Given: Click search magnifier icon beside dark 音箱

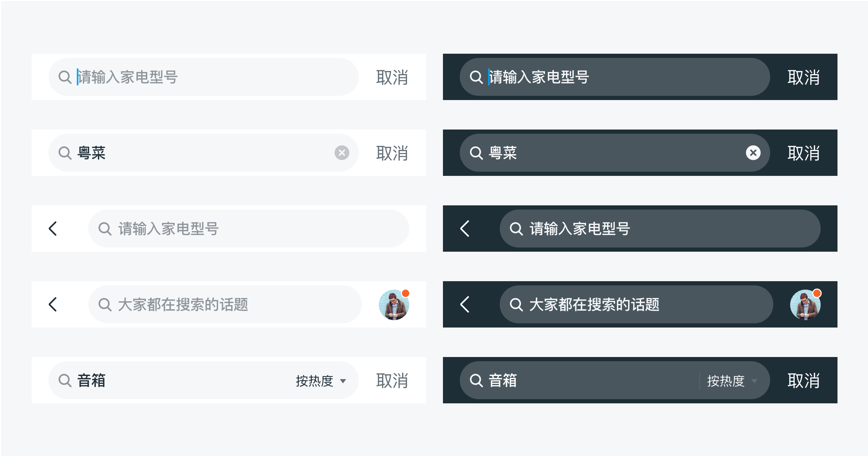Looking at the screenshot, I should pos(477,380).
